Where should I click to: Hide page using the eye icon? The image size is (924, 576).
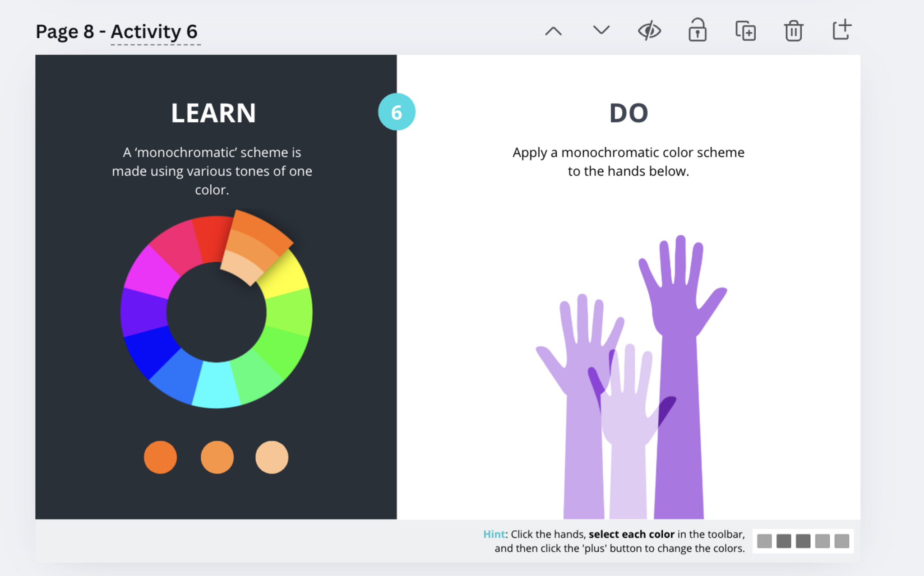click(649, 31)
